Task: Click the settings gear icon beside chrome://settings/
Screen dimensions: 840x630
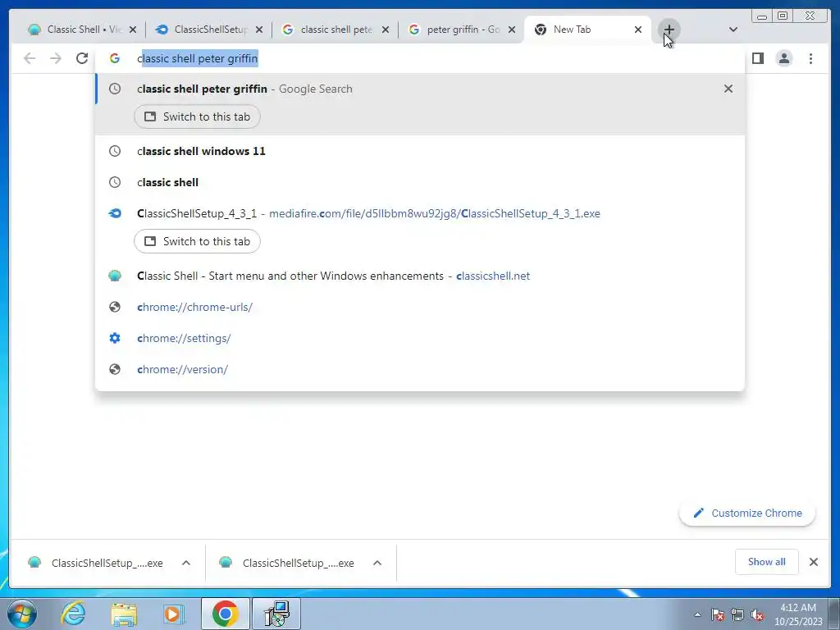Action: (115, 338)
